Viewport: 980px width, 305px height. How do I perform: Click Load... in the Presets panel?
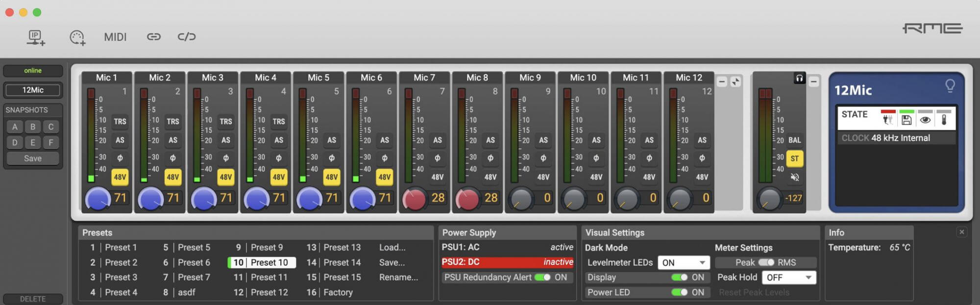[392, 248]
